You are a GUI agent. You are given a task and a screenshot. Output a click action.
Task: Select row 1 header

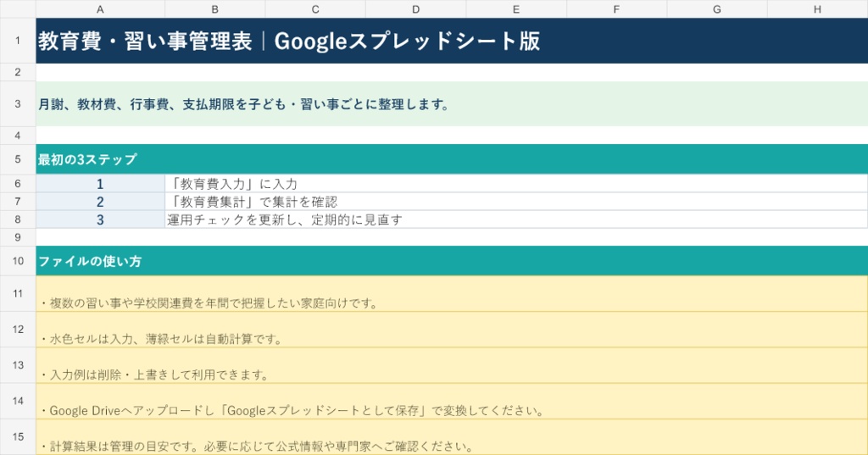pyautogui.click(x=18, y=41)
